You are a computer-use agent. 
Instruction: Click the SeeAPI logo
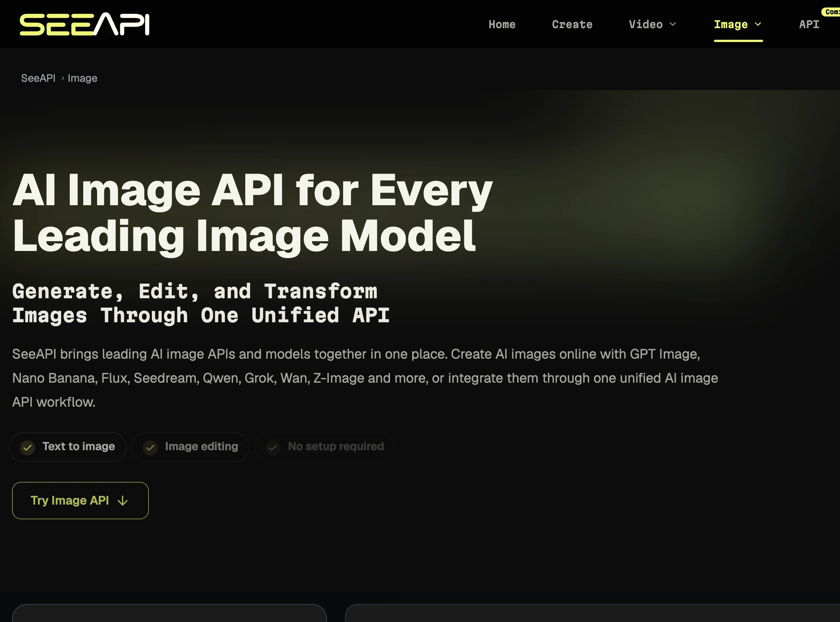coord(85,24)
